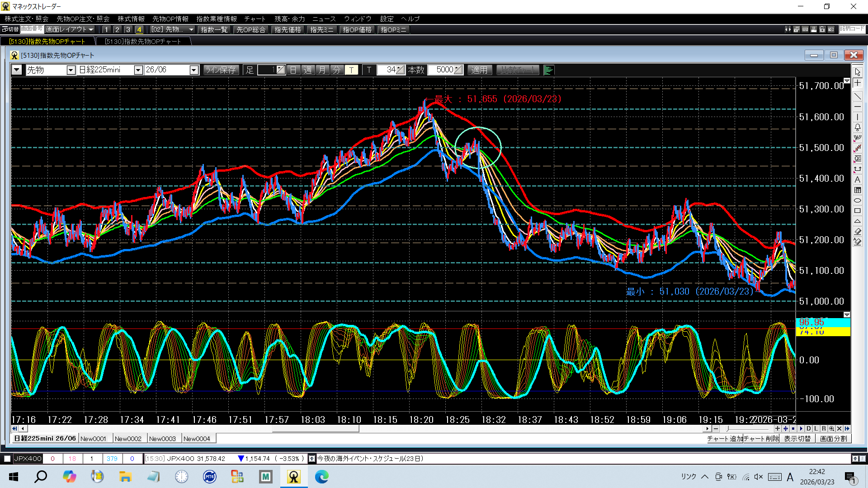Image resolution: width=868 pixels, height=488 pixels.
Task: Click the green volume profile icon
Action: pos(548,70)
